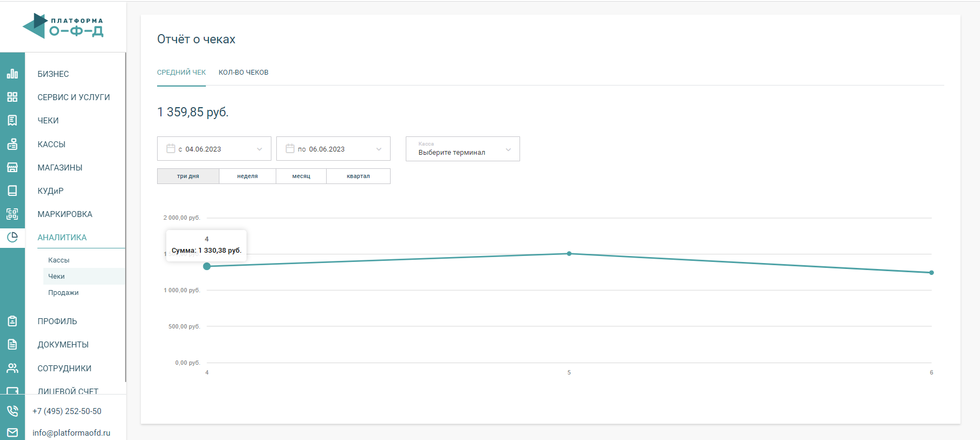The width and height of the screenshot is (980, 440).
Task: Open the start date 04.06.2023 dropdown
Action: point(214,149)
